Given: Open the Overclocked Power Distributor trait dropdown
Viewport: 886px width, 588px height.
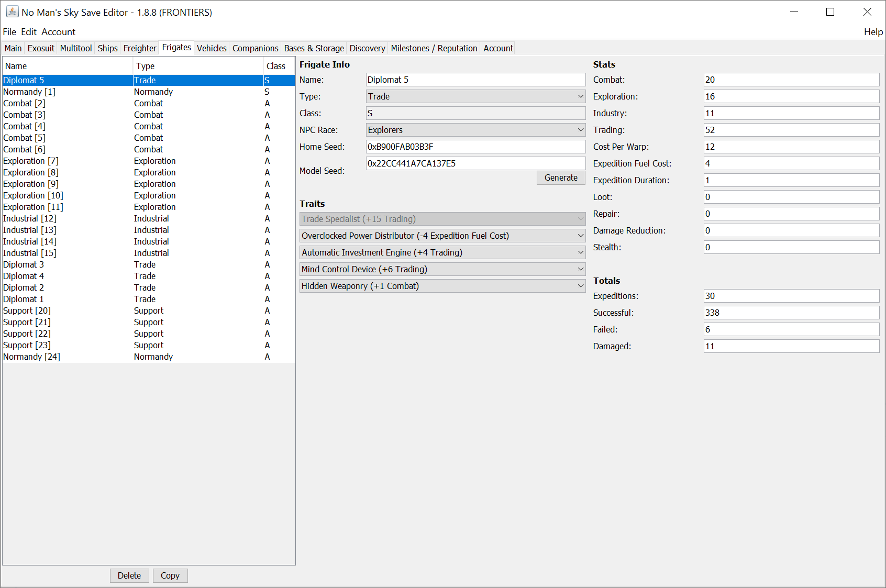Looking at the screenshot, I should (442, 236).
